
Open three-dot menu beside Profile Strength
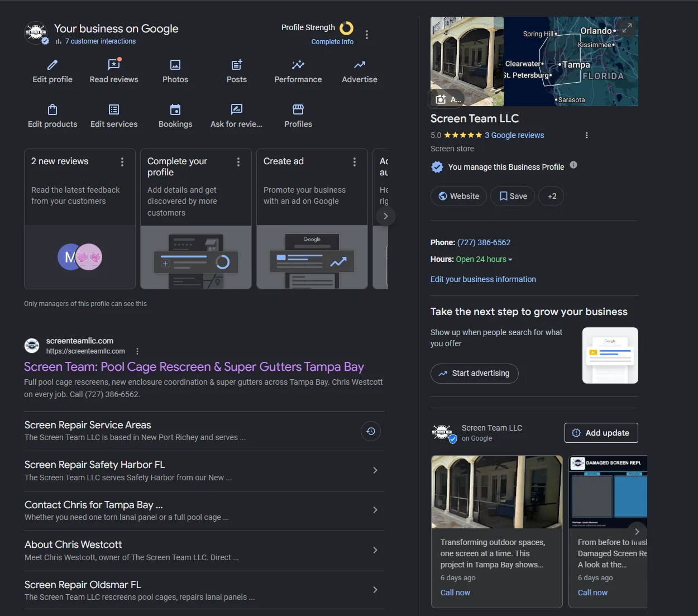click(x=367, y=35)
